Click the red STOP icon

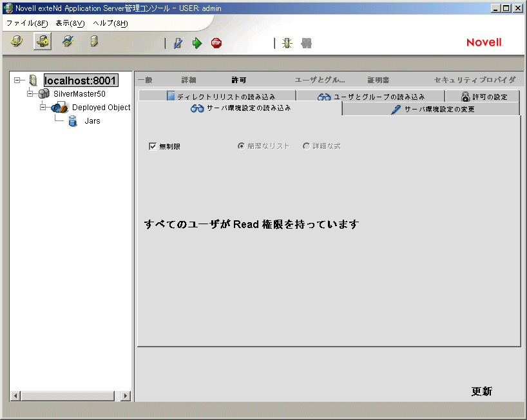[216, 43]
